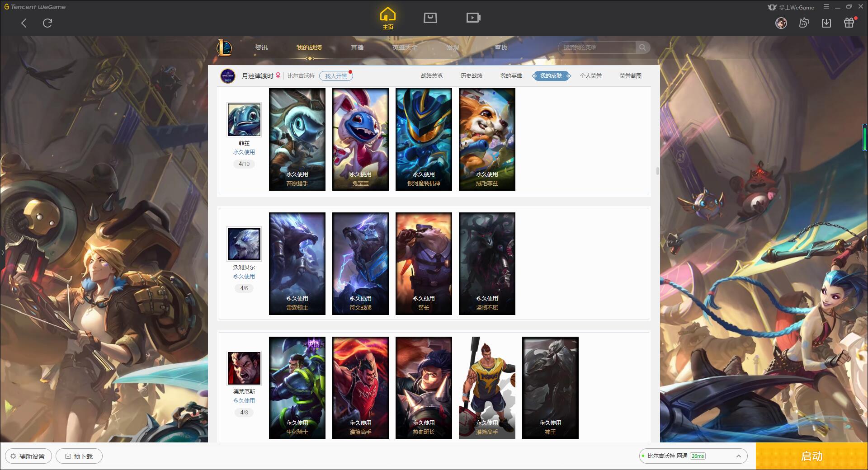Image resolution: width=868 pixels, height=470 pixels.
Task: Click the page scrollbar handle
Action: [x=657, y=171]
